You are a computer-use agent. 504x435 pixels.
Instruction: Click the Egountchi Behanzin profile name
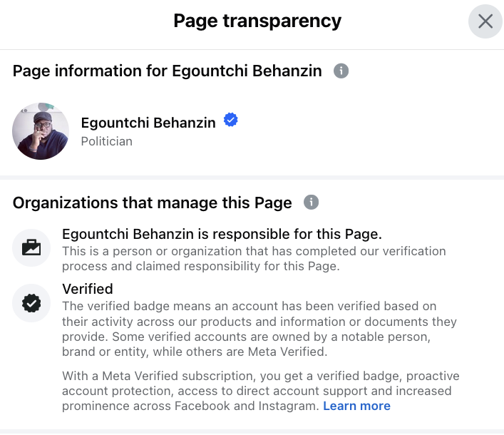pyautogui.click(x=148, y=123)
